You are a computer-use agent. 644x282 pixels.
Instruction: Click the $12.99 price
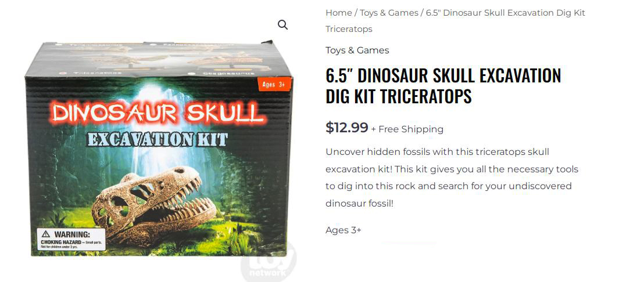346,128
